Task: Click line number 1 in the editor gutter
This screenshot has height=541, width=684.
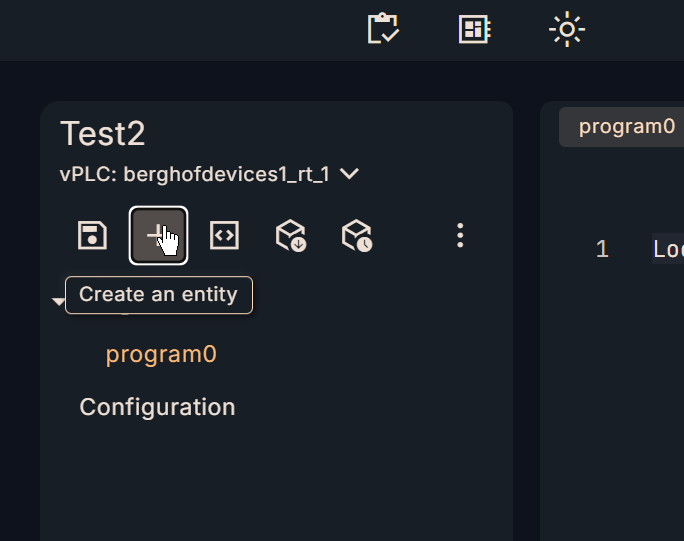Action: point(602,249)
